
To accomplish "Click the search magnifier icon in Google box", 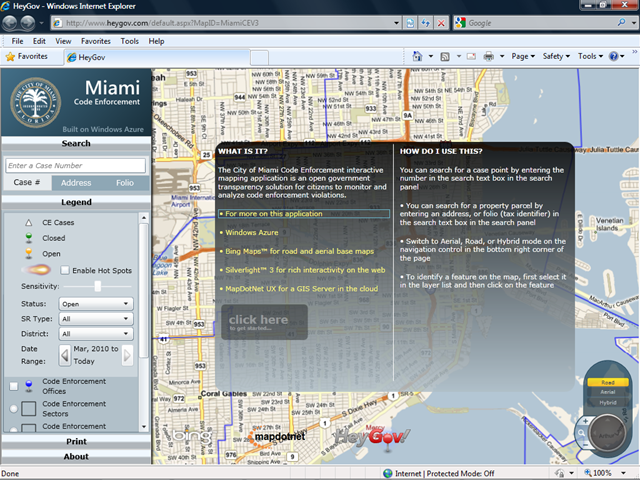I will point(621,22).
